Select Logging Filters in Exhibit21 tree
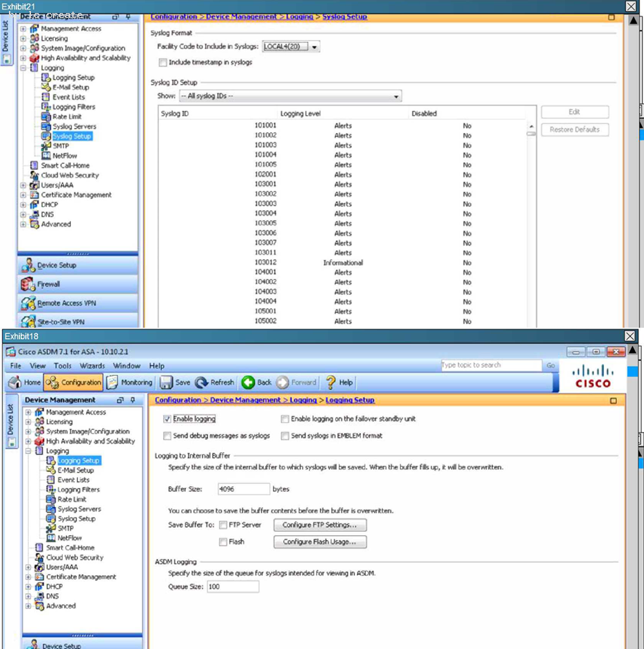This screenshot has height=649, width=644. point(74,107)
